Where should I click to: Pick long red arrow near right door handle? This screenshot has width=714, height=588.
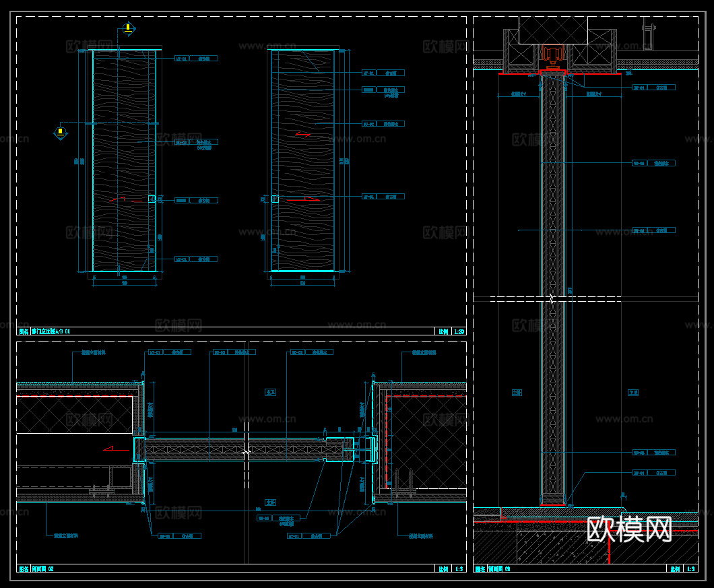(303, 199)
